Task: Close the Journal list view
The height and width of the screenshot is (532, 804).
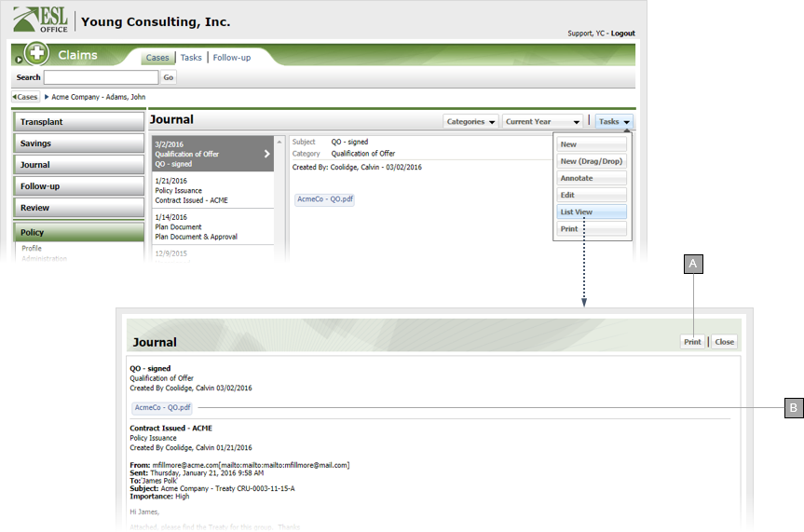Action: tap(724, 342)
